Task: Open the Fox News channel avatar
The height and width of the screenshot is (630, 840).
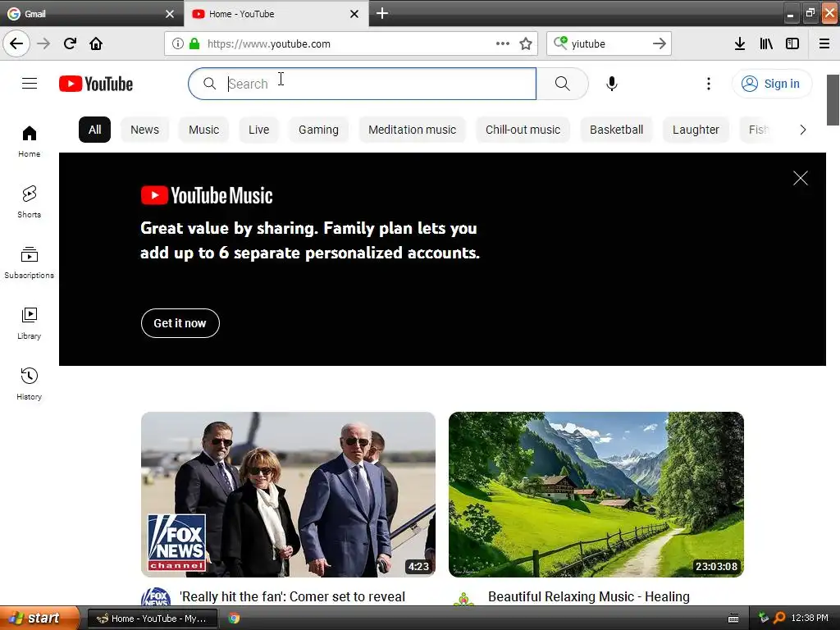Action: (x=156, y=596)
